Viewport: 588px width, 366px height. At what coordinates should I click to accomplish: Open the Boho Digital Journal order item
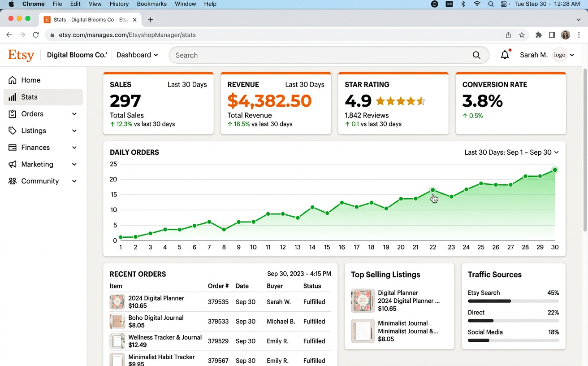pos(156,318)
